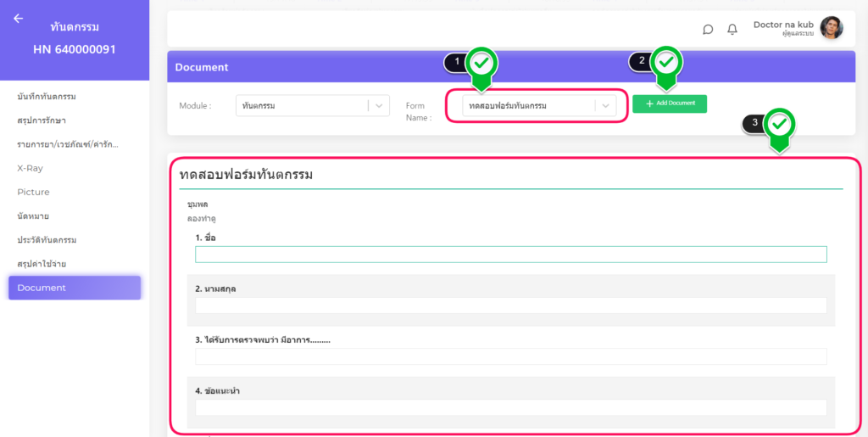Expand the Module dropdown arrow
The height and width of the screenshot is (437, 868).
(x=379, y=106)
